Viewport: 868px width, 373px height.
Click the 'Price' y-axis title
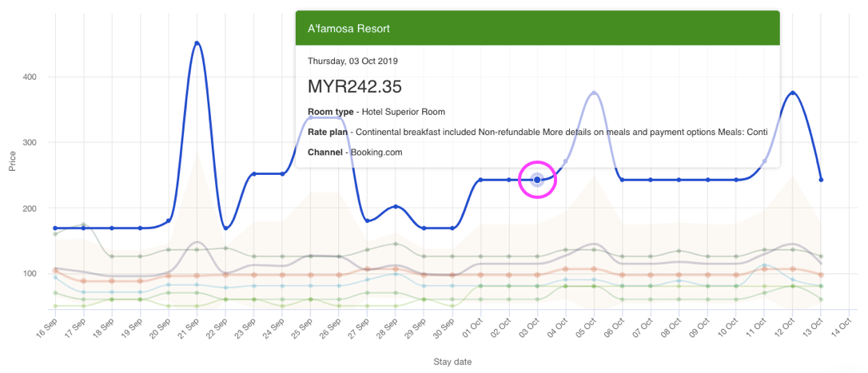pyautogui.click(x=12, y=160)
